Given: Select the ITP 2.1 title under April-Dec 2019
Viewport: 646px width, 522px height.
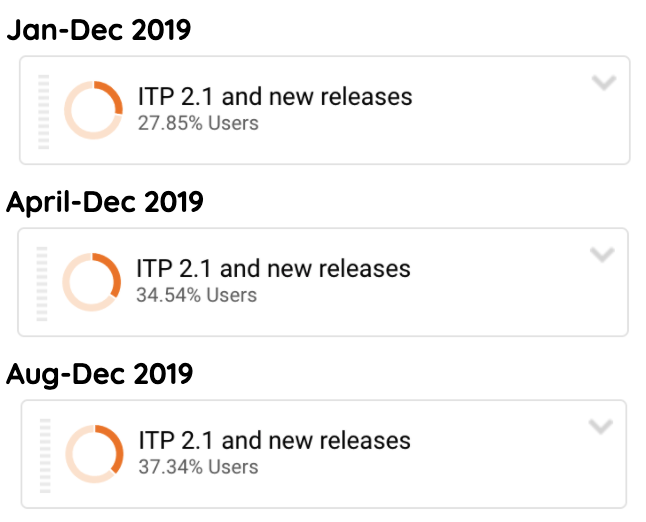Looking at the screenshot, I should [273, 269].
